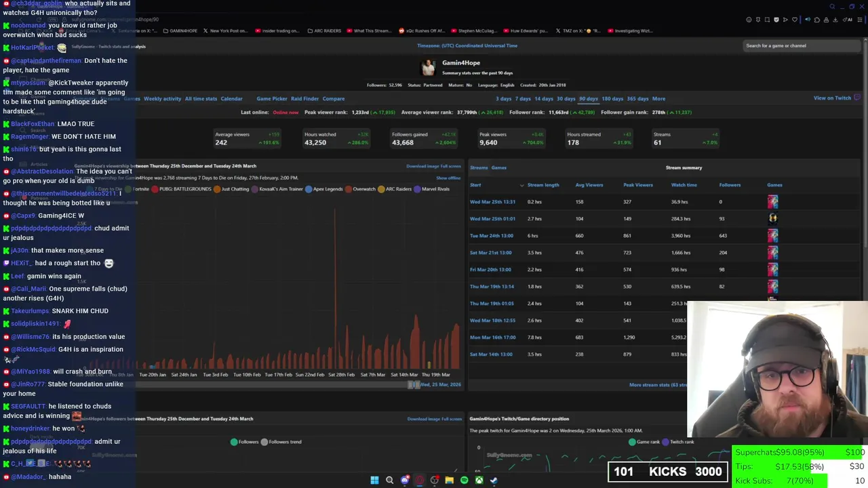This screenshot has width=868, height=488.
Task: Select 7 days time range
Action: point(523,98)
